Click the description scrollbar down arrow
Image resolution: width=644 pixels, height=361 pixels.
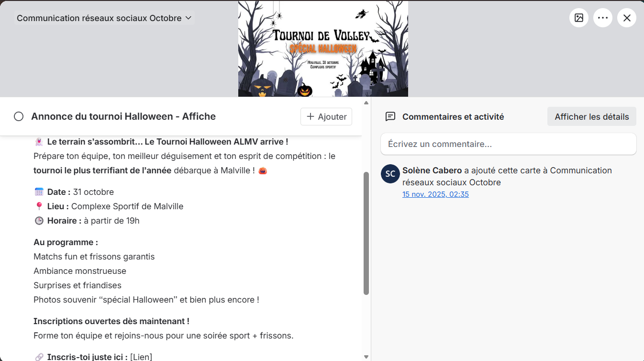click(x=366, y=357)
